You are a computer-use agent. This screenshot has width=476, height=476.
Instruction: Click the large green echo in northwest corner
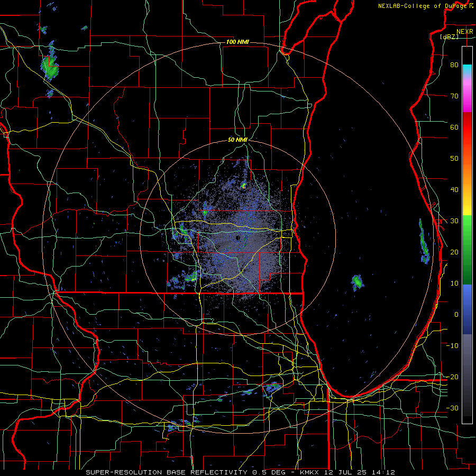coord(50,67)
